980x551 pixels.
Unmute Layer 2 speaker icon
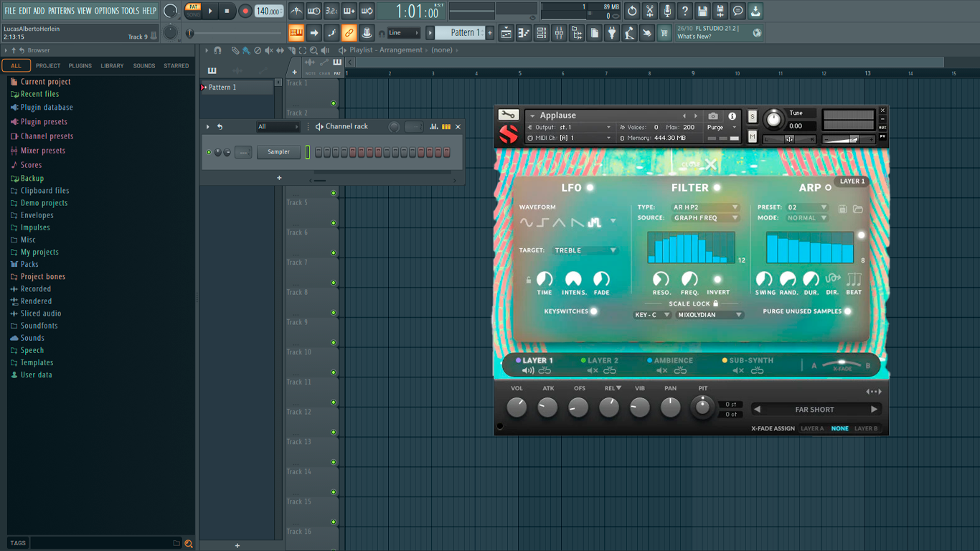click(x=593, y=370)
